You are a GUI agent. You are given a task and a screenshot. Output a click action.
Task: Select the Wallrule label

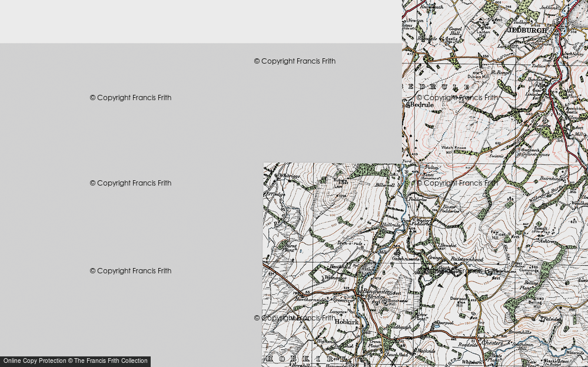[390, 225]
